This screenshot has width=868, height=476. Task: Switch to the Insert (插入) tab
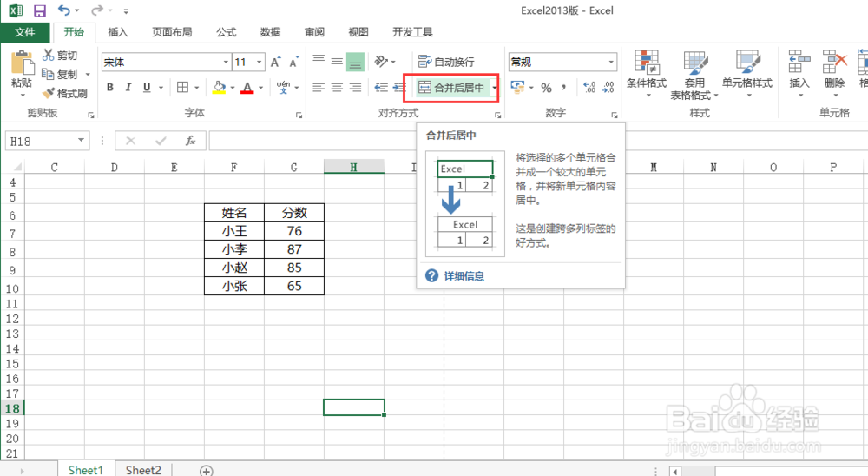pyautogui.click(x=117, y=32)
